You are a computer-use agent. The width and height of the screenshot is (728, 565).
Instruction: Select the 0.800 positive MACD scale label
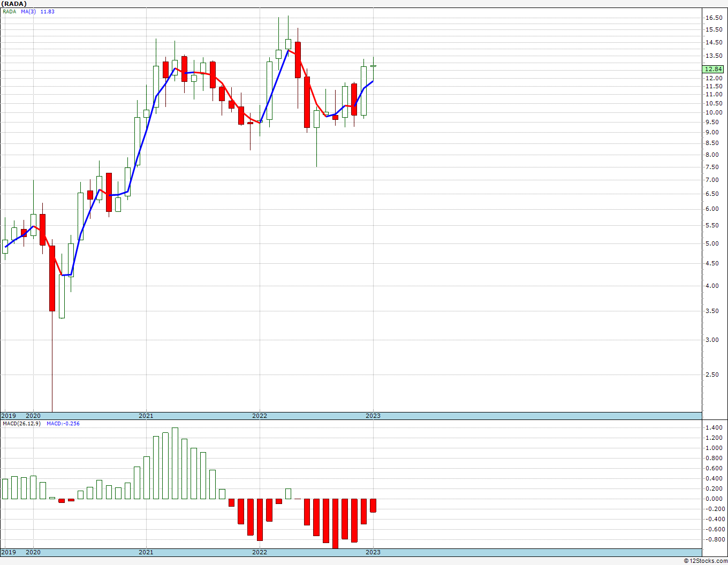[x=714, y=458]
